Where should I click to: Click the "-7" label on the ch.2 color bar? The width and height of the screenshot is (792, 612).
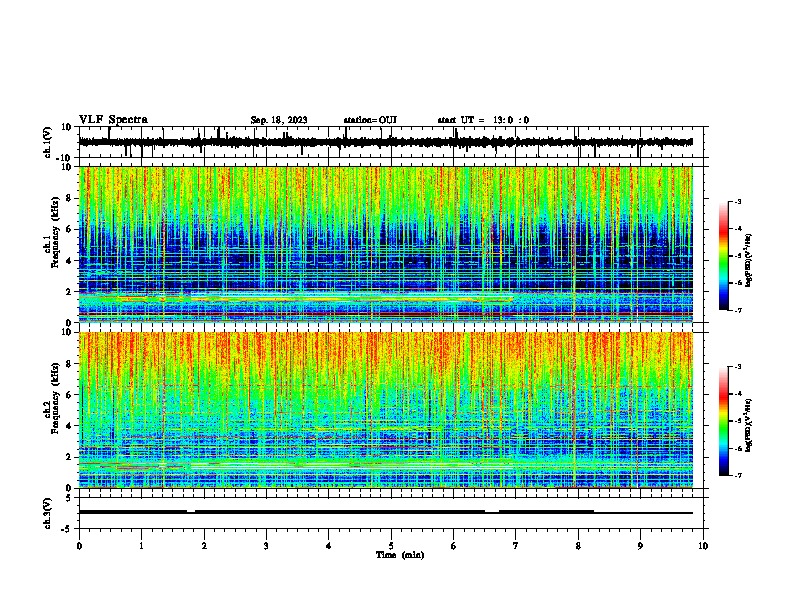point(737,475)
